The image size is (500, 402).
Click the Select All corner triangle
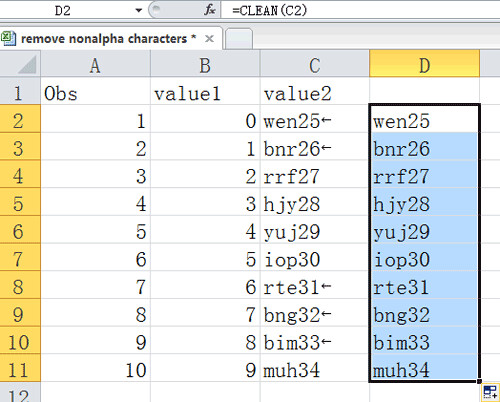[27, 65]
